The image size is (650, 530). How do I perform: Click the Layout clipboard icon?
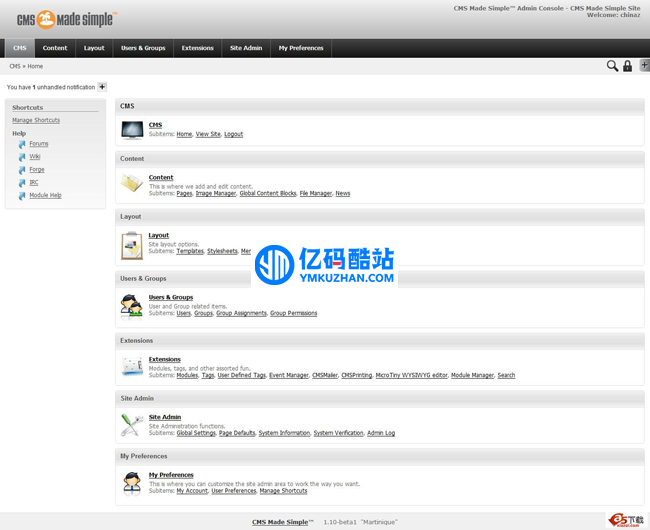(x=132, y=246)
